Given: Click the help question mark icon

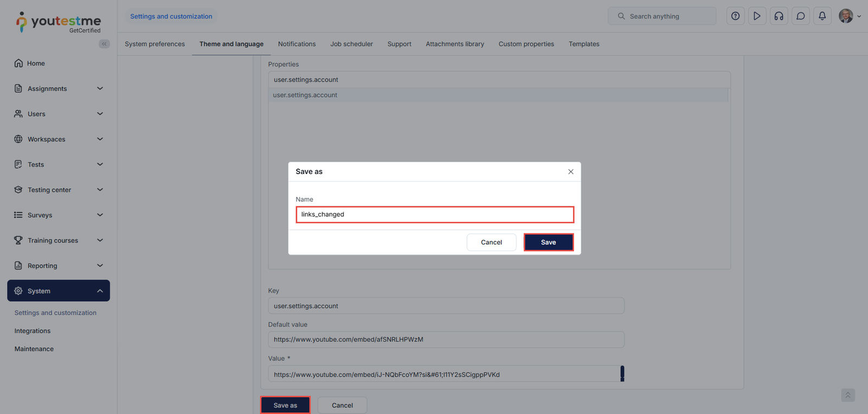Looking at the screenshot, I should pos(735,16).
